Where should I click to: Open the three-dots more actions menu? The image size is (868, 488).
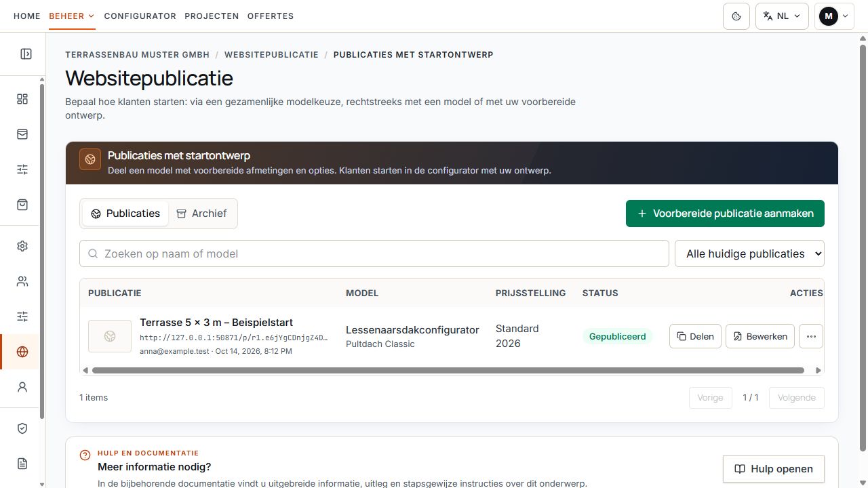pos(811,336)
